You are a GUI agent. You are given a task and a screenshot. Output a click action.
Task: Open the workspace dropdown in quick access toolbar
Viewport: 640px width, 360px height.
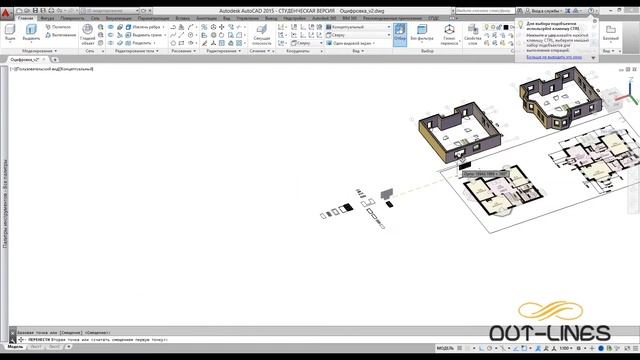[x=110, y=11]
